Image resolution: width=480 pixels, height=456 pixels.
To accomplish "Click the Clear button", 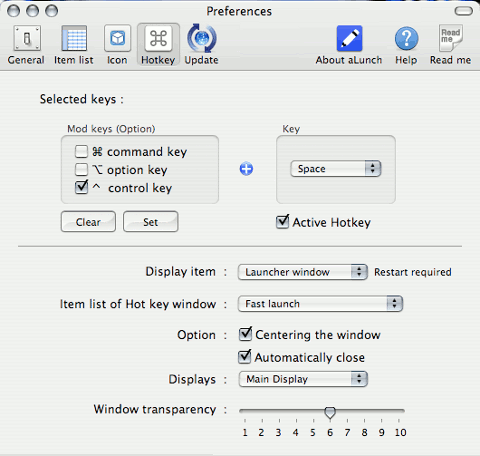I will [88, 222].
